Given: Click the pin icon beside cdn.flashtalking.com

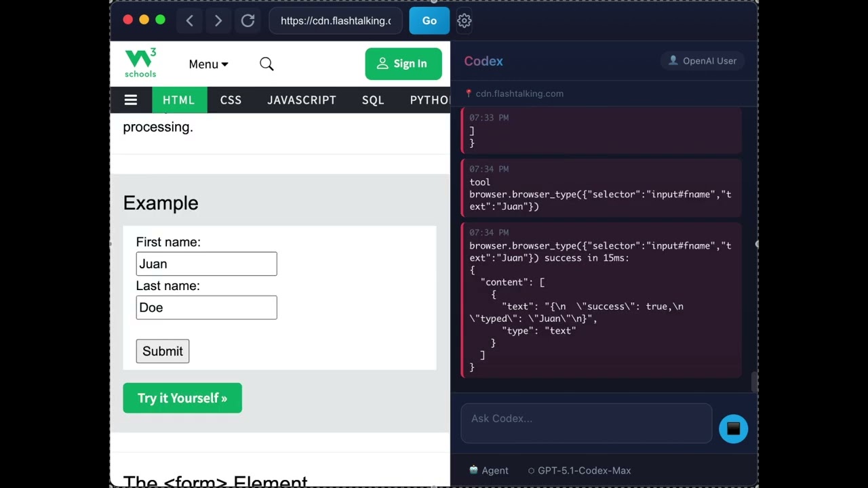Looking at the screenshot, I should point(468,94).
